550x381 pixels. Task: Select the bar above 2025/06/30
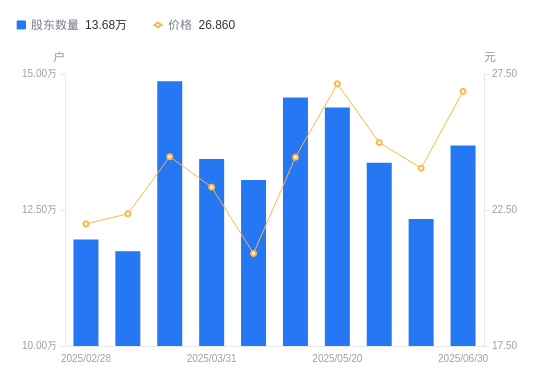click(463, 246)
